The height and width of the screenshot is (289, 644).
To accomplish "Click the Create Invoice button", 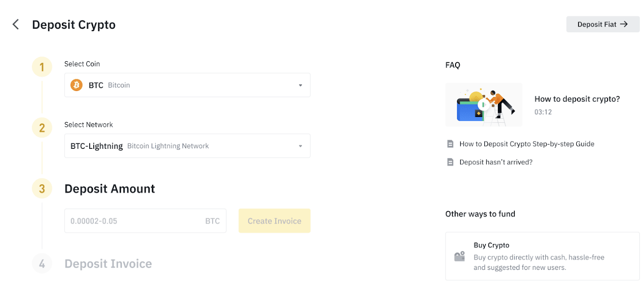I will point(274,220).
